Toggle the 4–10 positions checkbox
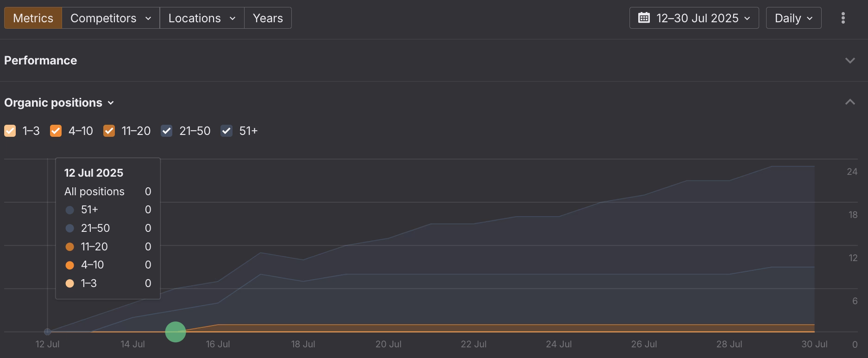The height and width of the screenshot is (358, 868). (56, 131)
